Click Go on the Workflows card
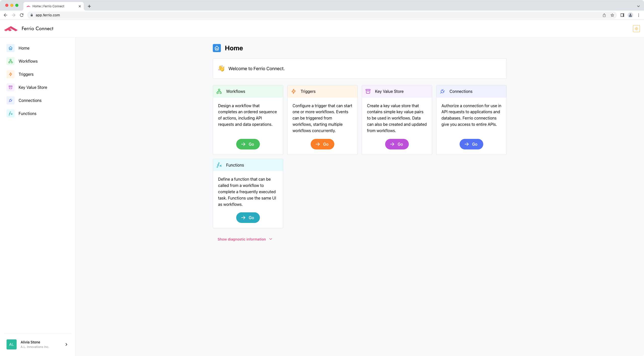The height and width of the screenshot is (356, 644). pyautogui.click(x=248, y=144)
